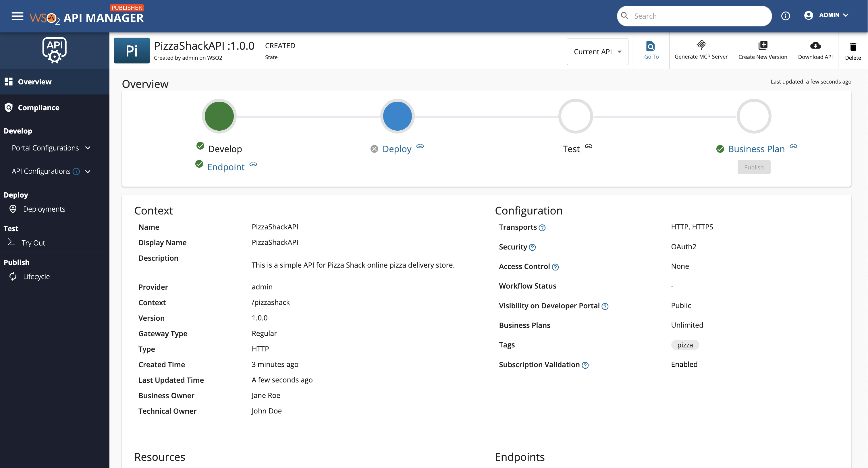This screenshot has height=468, width=868.
Task: Select Overview in the sidebar
Action: point(35,81)
